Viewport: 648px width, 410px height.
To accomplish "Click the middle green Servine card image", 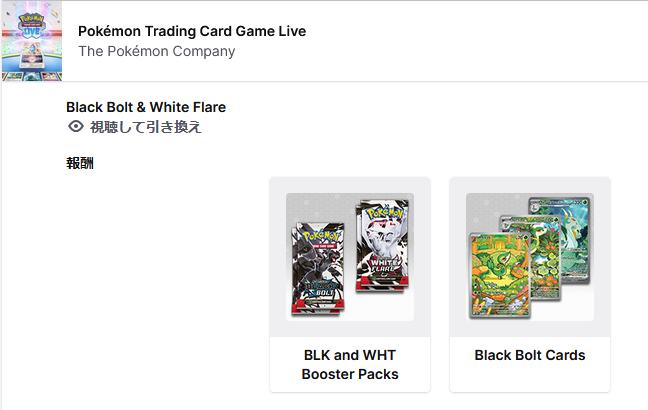I will click(546, 256).
